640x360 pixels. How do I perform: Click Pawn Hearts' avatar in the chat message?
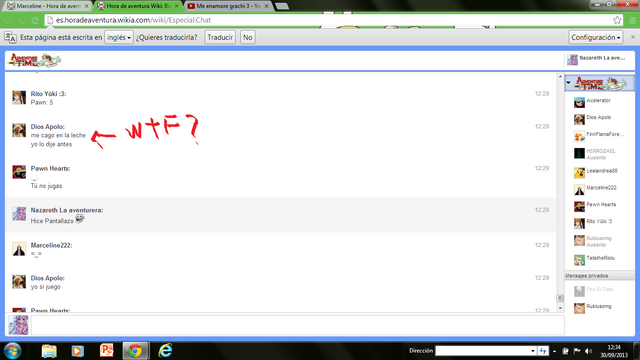pos(19,172)
